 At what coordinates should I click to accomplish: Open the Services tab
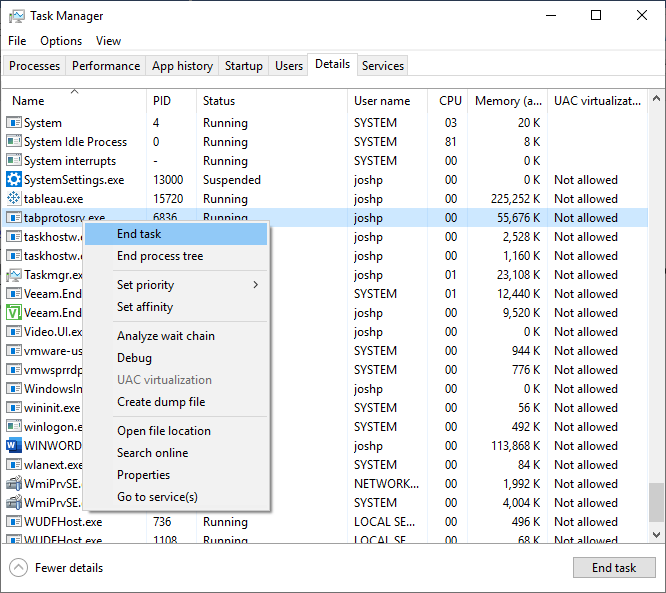point(383,66)
